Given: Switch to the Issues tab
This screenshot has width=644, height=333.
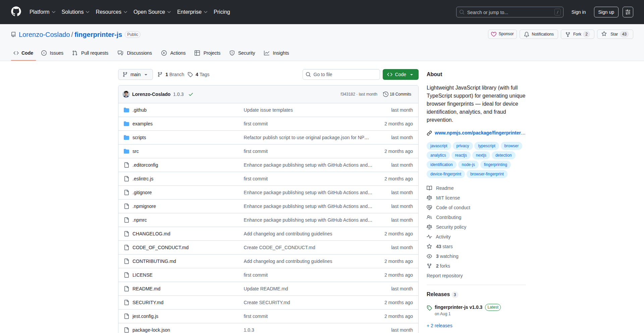Looking at the screenshot, I should pyautogui.click(x=52, y=53).
